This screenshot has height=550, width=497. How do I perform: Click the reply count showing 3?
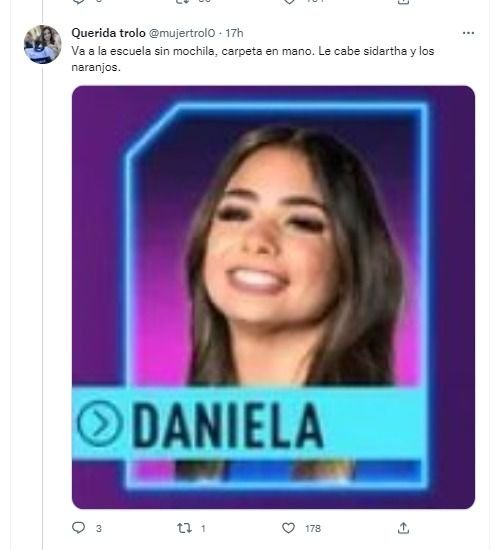pyautogui.click(x=99, y=528)
